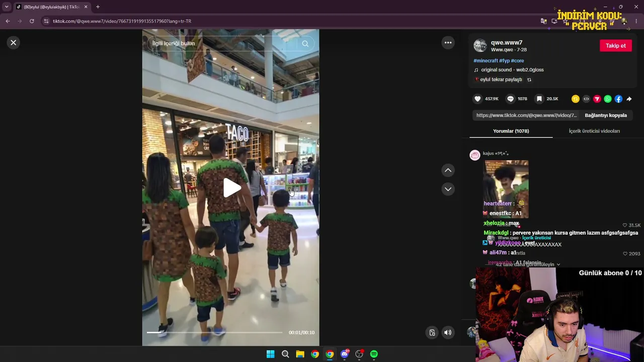
Task: Open Windows taskbar search
Action: pyautogui.click(x=285, y=354)
